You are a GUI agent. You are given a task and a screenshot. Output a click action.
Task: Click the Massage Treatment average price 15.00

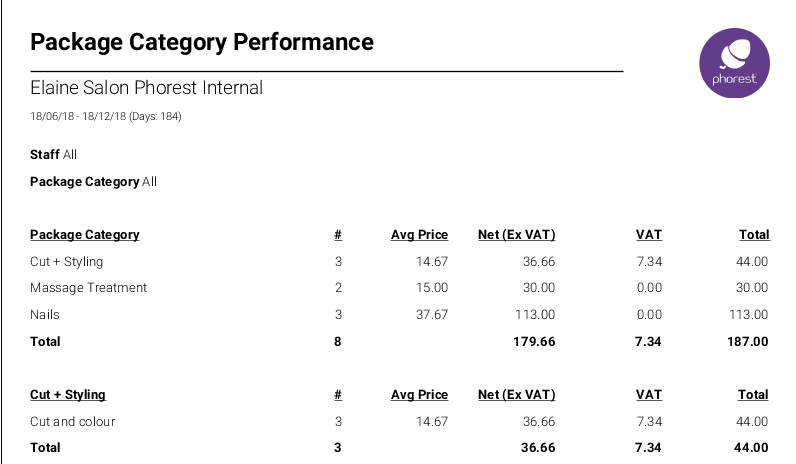point(431,288)
